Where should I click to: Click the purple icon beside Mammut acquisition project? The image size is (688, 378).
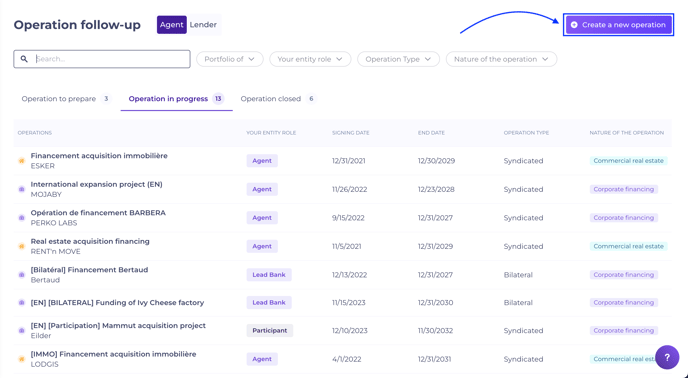coord(22,331)
